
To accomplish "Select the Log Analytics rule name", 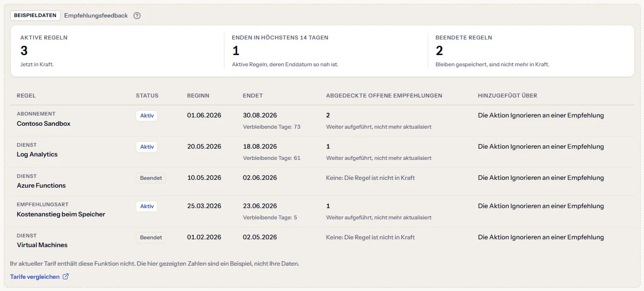I will pyautogui.click(x=37, y=155).
